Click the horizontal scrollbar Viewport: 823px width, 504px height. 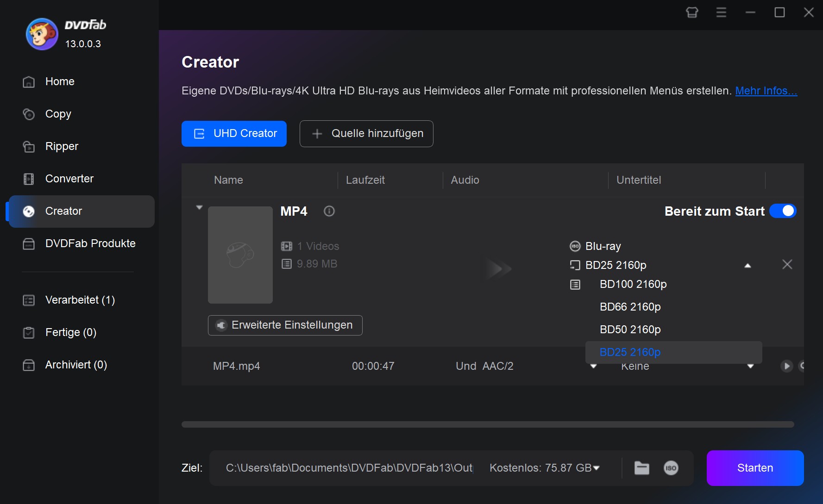pos(488,424)
